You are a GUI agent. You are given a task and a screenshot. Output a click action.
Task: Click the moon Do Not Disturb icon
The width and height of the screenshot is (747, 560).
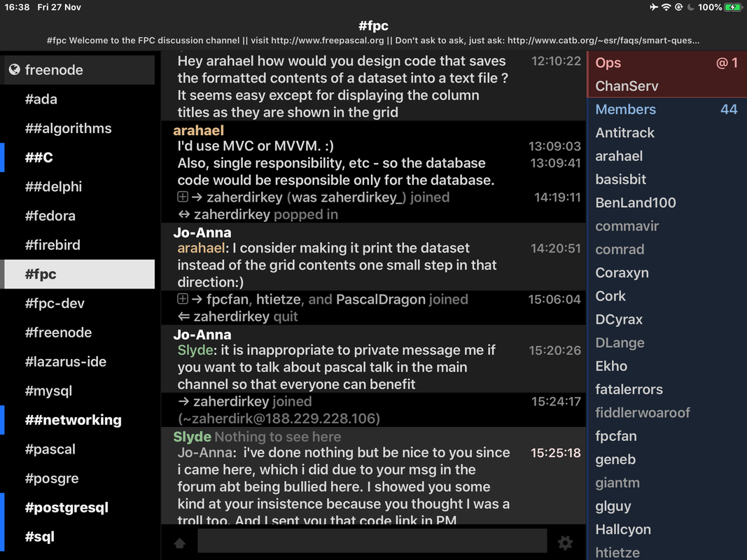(691, 7)
